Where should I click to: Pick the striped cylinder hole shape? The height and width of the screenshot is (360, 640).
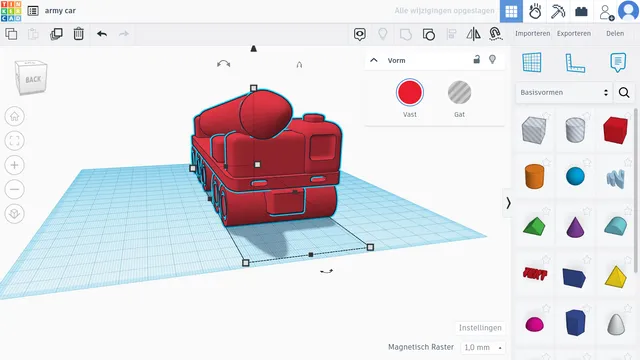click(575, 130)
